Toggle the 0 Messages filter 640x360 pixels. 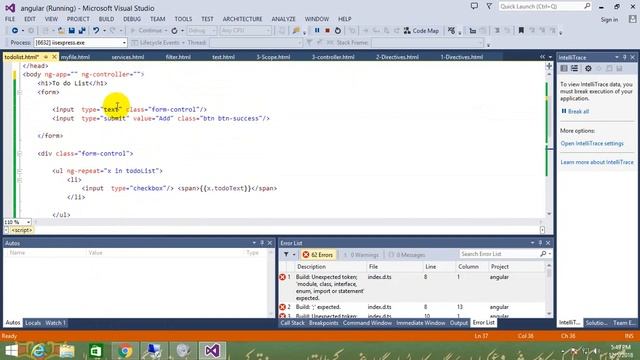(407, 255)
